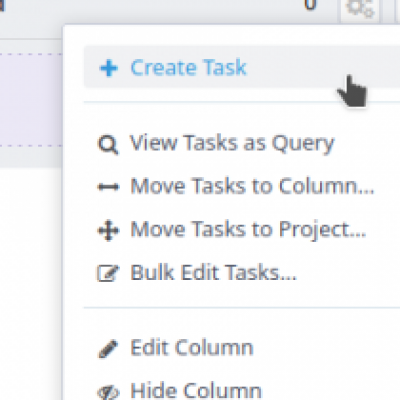Click the horizontal arrows move-to-column icon
Viewport: 400px width, 400px height.
(x=108, y=187)
